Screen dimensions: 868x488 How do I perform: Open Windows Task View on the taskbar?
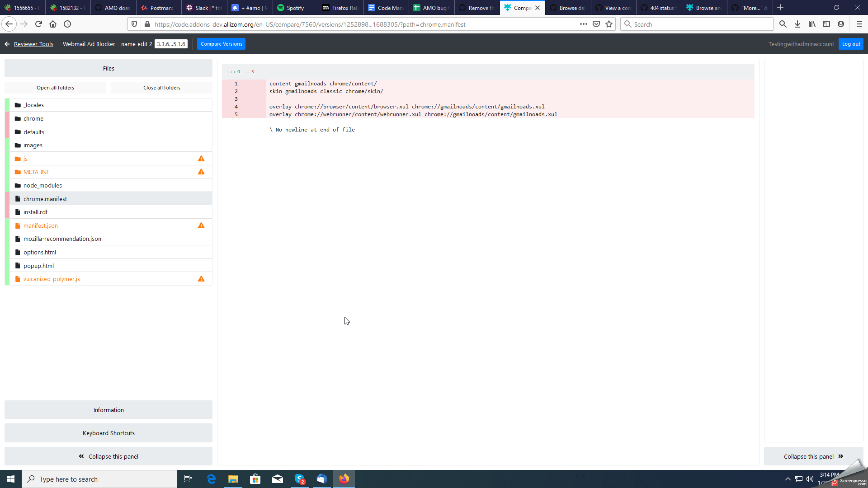pyautogui.click(x=188, y=479)
